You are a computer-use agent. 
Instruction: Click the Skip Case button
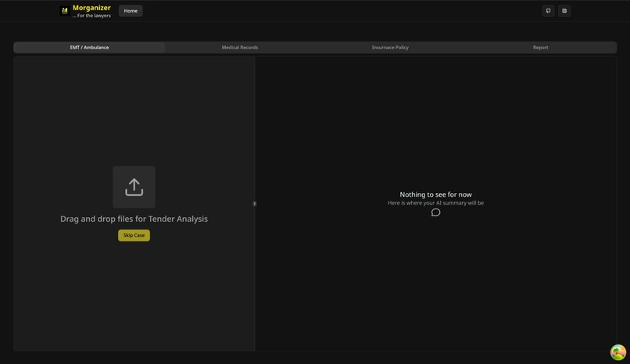tap(134, 235)
